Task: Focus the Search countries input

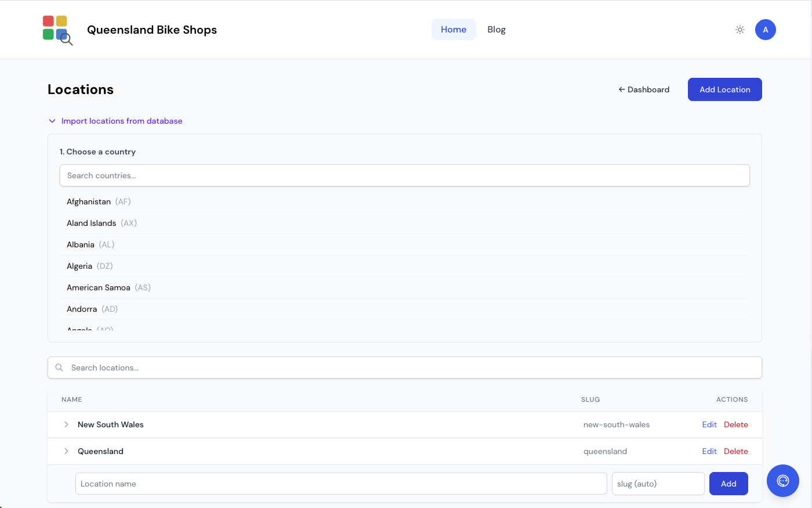Action: [404, 175]
